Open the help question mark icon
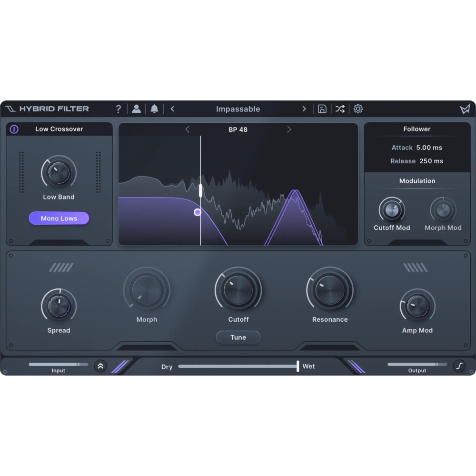The width and height of the screenshot is (476, 476). point(119,109)
